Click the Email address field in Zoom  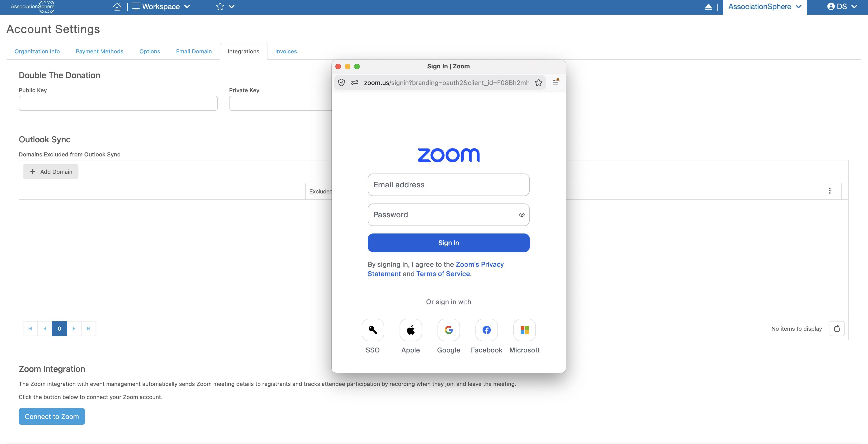(449, 185)
